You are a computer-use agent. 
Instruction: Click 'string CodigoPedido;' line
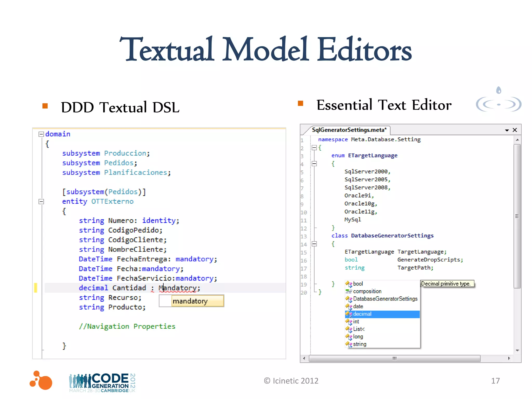coord(121,230)
